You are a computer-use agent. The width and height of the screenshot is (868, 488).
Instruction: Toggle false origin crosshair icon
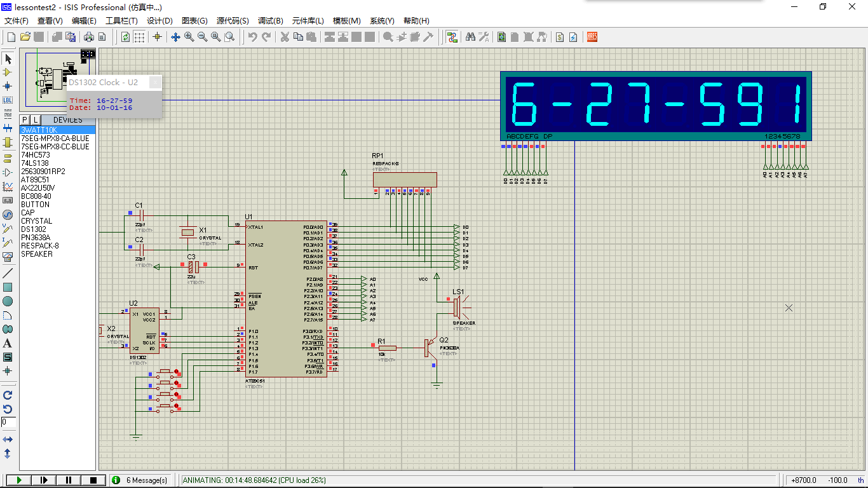click(158, 37)
